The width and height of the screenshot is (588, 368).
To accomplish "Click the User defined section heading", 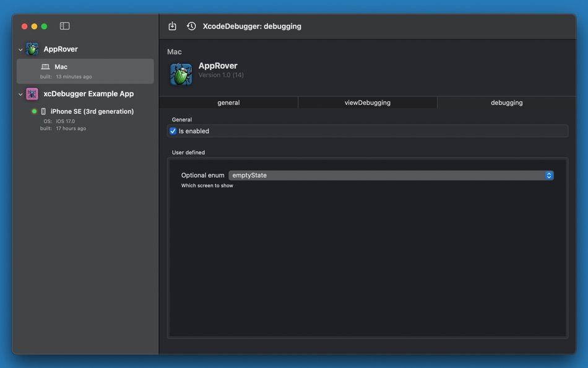I will 188,152.
